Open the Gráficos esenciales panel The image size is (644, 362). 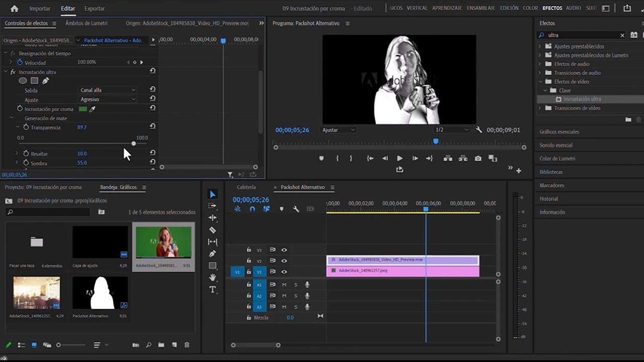[x=559, y=132]
